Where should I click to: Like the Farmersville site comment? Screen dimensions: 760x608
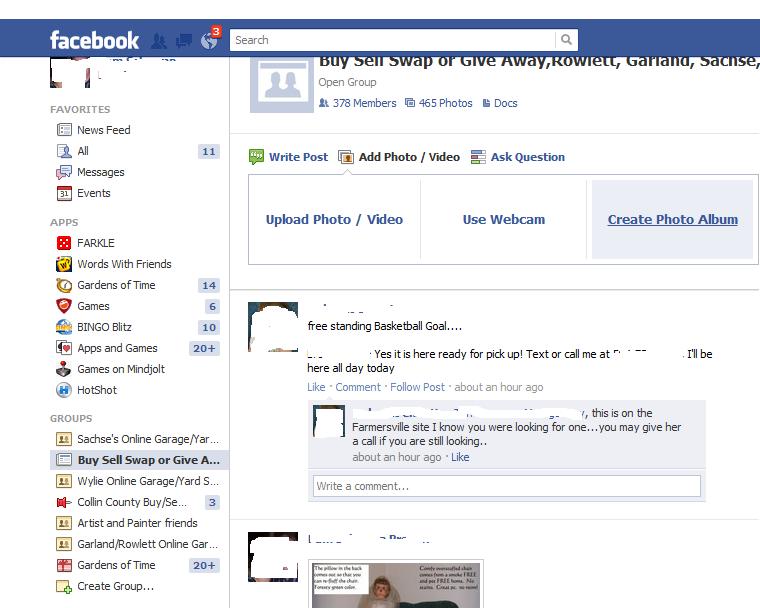(x=460, y=457)
